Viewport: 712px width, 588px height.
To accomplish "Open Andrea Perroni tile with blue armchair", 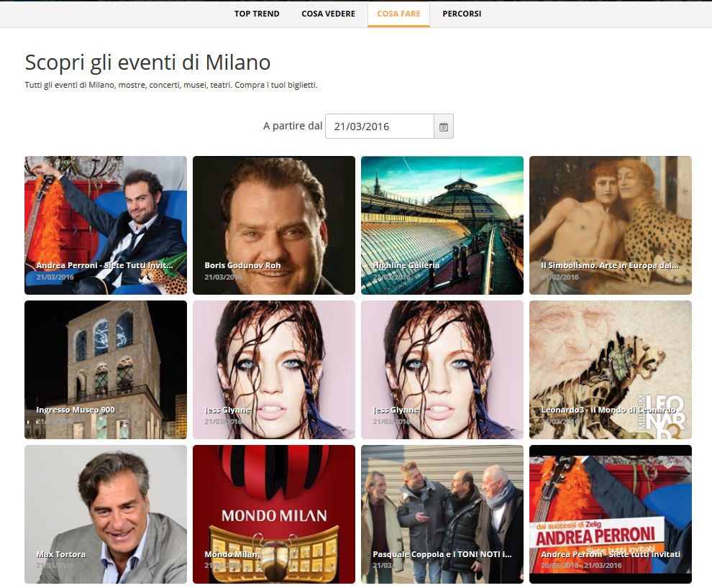I will (106, 225).
